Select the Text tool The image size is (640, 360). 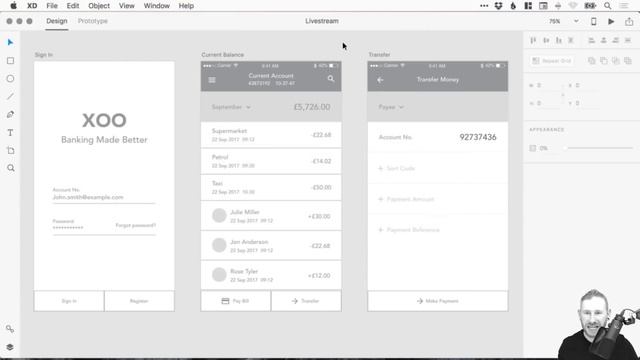[10, 133]
